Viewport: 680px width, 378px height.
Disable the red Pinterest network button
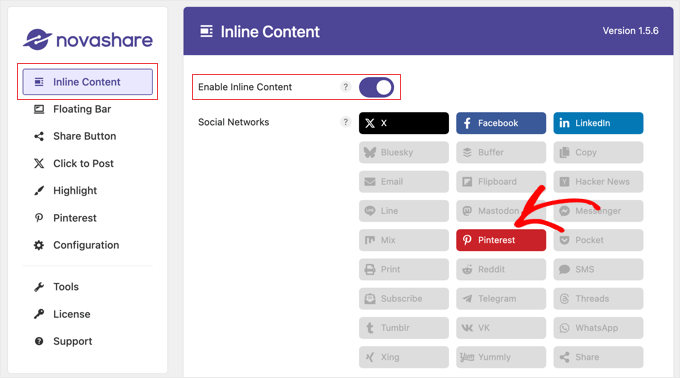(x=501, y=240)
